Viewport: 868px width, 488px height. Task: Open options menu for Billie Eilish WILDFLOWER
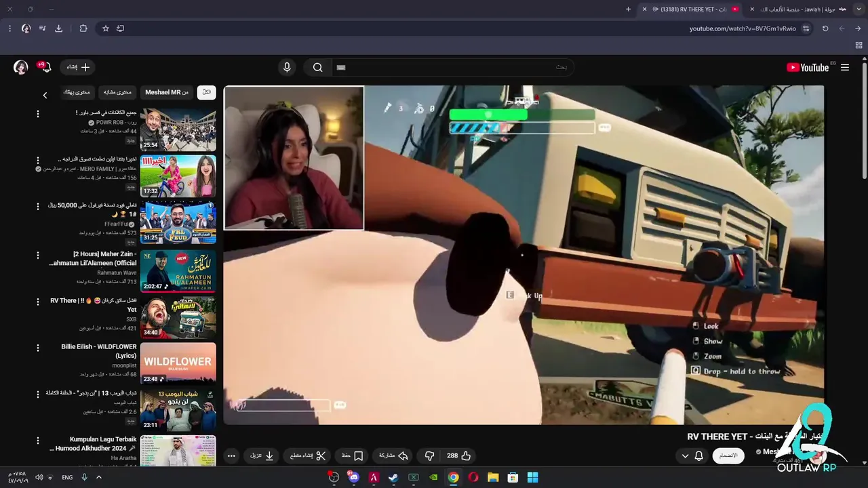click(x=38, y=348)
